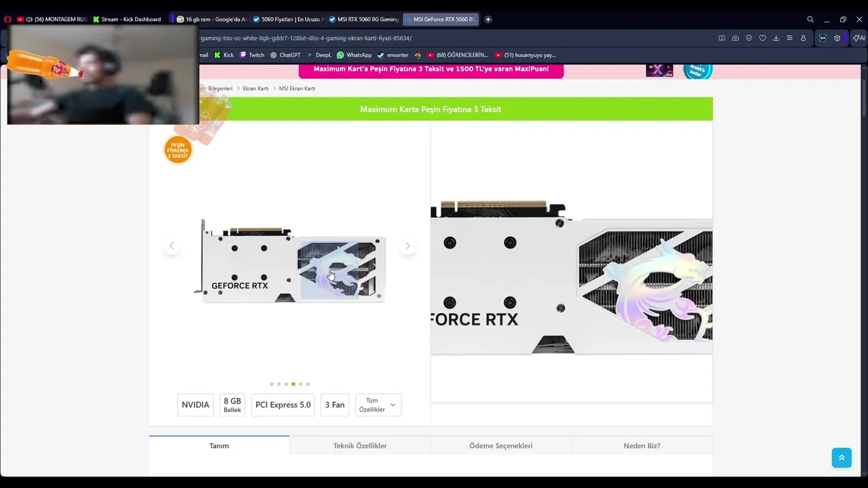This screenshot has height=488, width=868.
Task: Click the page URL in address bar
Action: 306,38
